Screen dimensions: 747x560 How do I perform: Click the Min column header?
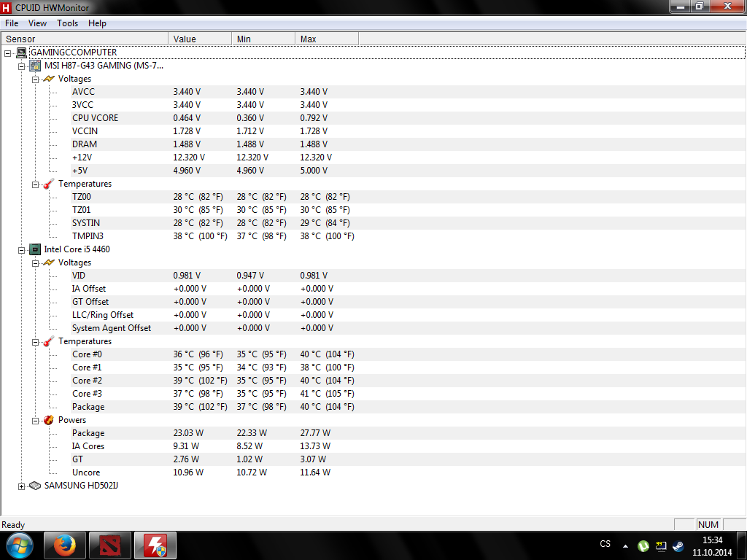pyautogui.click(x=263, y=39)
